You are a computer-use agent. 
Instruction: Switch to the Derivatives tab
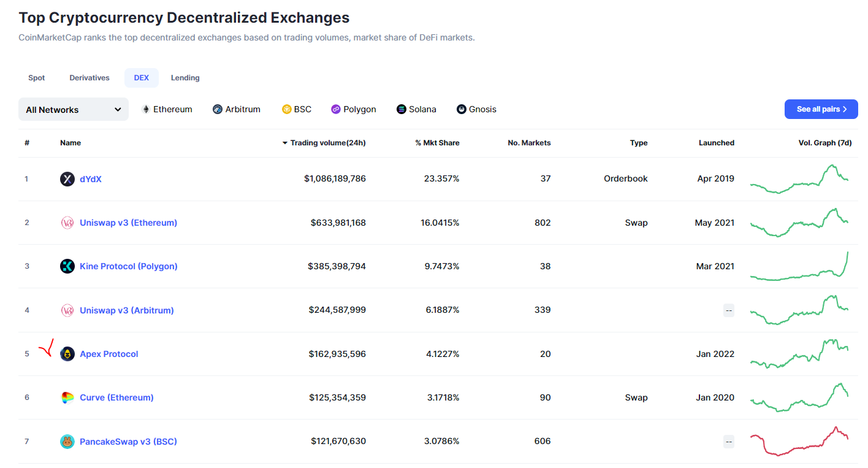click(x=89, y=78)
